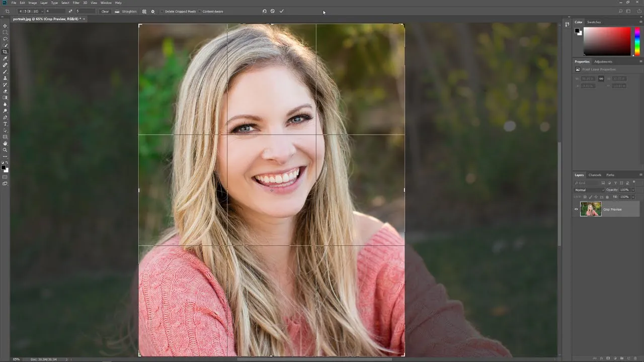
Task: Reset the crop box
Action: coord(264,11)
